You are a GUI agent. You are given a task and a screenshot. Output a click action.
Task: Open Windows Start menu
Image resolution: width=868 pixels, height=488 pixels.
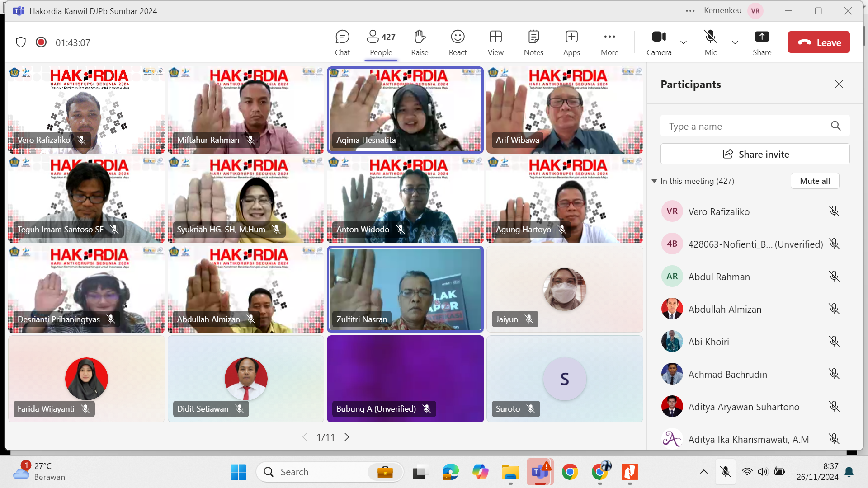pyautogui.click(x=238, y=472)
